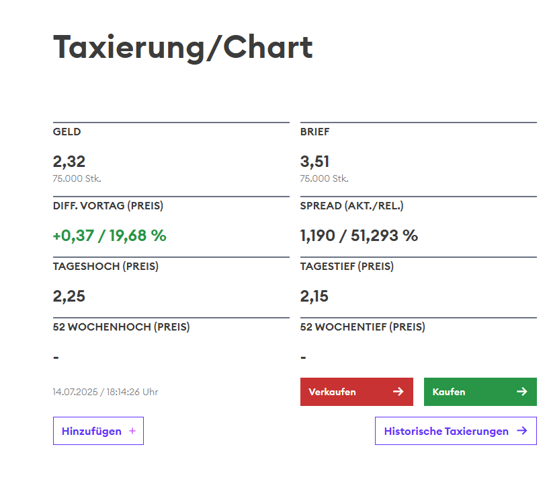Click the arrow icon on Kaufen
The width and height of the screenshot is (547, 480).
[x=522, y=392]
